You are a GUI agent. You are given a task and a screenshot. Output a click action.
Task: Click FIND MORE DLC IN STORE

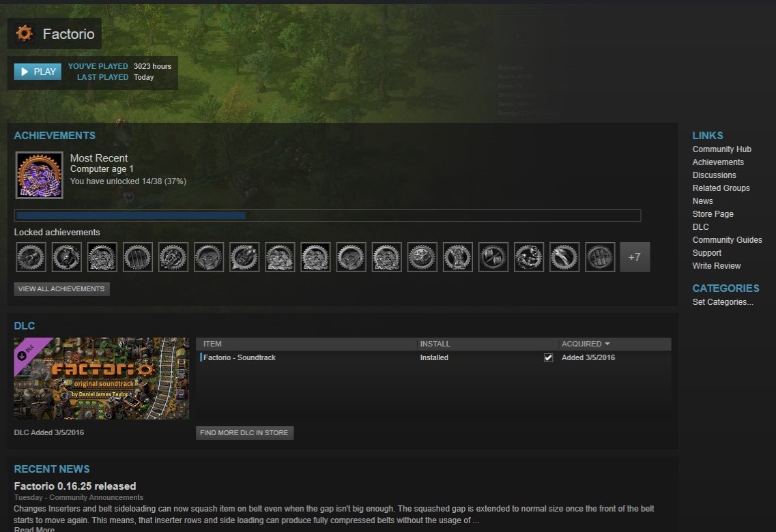[244, 432]
